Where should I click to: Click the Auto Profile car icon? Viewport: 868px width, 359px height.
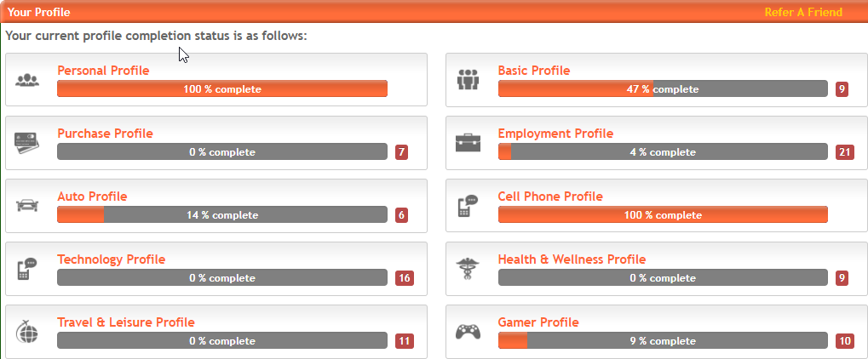point(27,206)
